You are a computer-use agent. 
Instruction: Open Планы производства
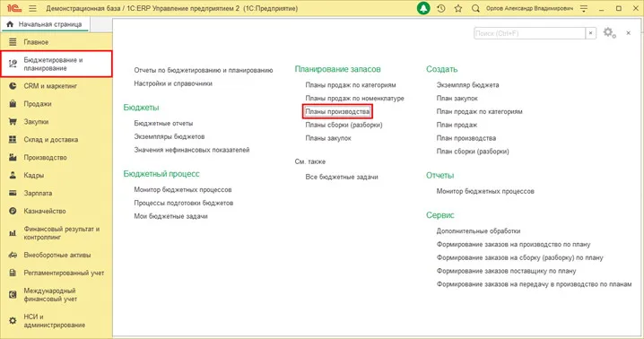(x=337, y=111)
